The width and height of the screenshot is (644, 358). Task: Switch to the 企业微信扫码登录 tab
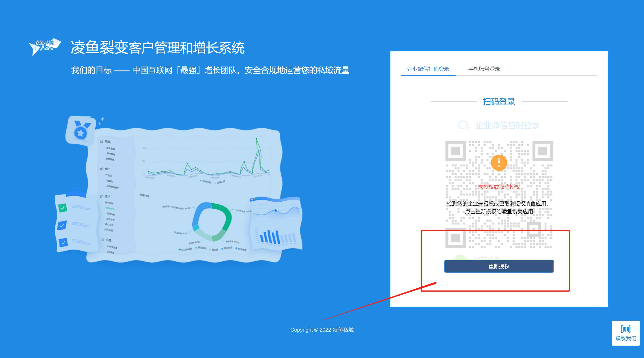(428, 69)
